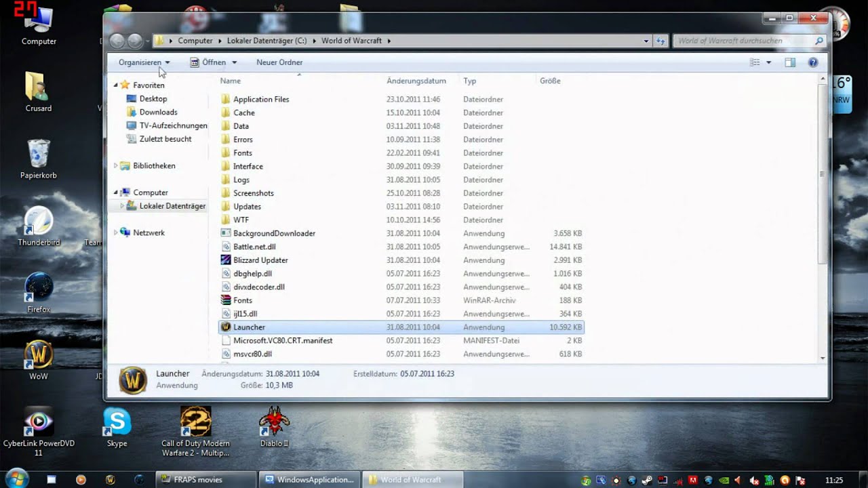The image size is (868, 488).
Task: Open Windows Media Player in taskbar
Action: click(x=81, y=480)
